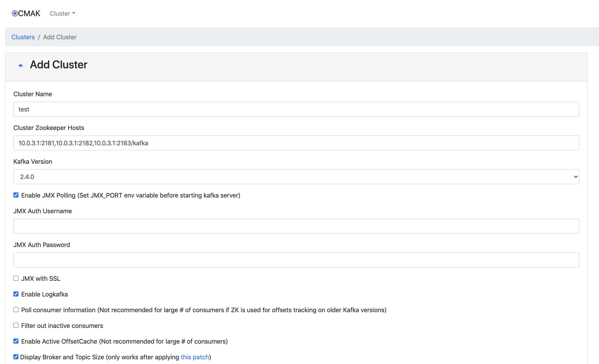Go to Clusters breadcrumb link
The width and height of the screenshot is (599, 364).
23,37
